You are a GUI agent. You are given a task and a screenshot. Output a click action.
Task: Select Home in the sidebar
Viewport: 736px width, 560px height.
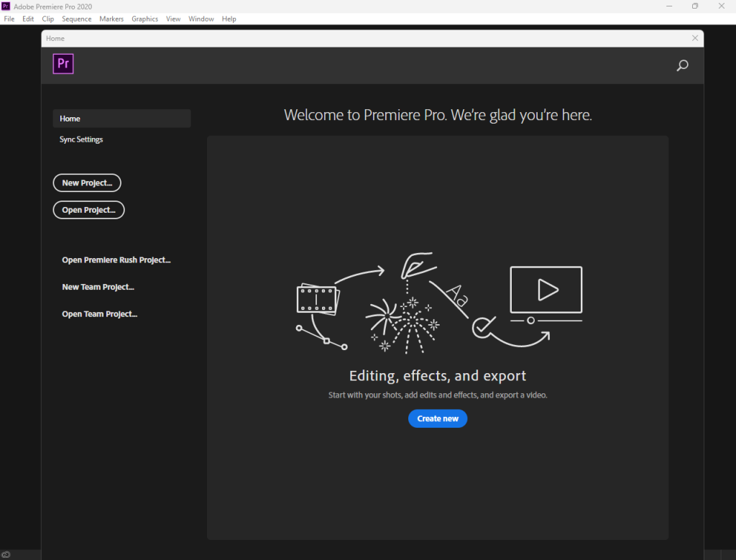click(121, 119)
